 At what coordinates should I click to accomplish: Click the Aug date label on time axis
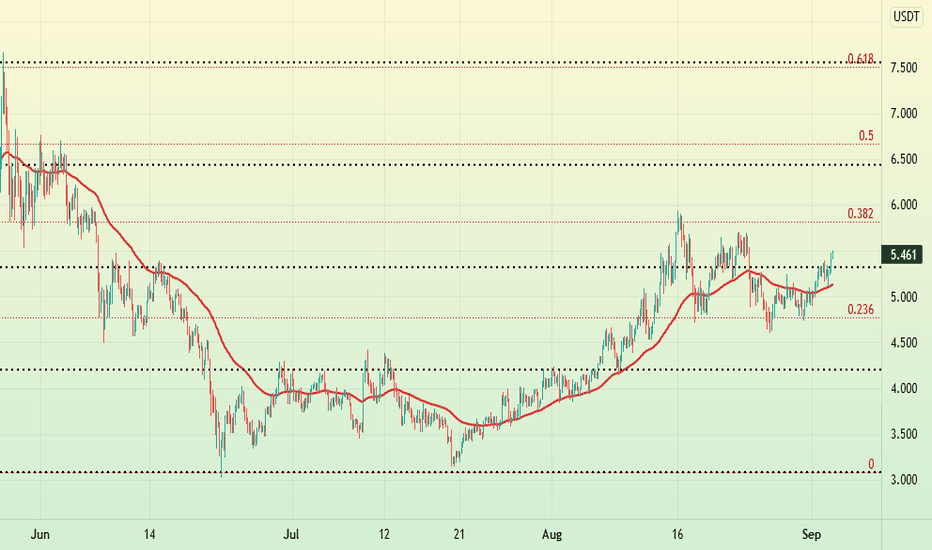[552, 535]
